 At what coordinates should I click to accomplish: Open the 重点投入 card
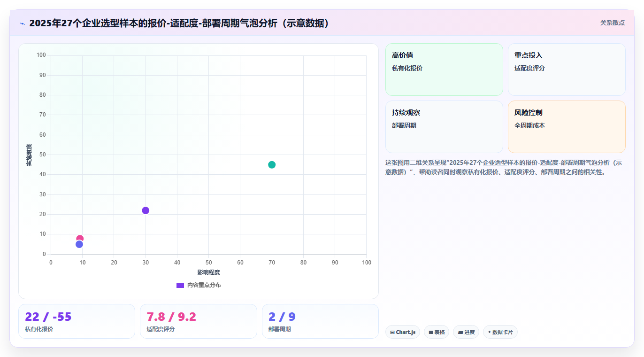pos(567,70)
